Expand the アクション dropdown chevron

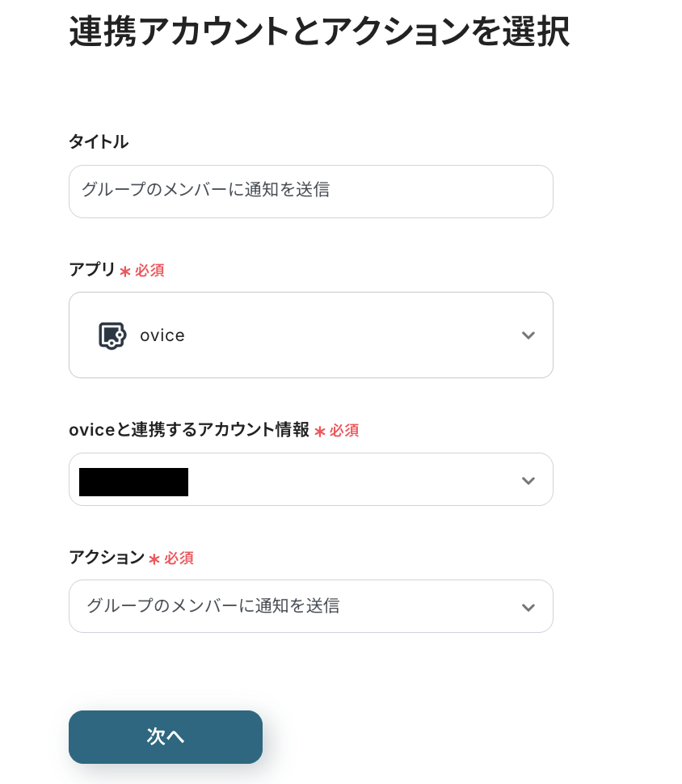[x=528, y=607]
